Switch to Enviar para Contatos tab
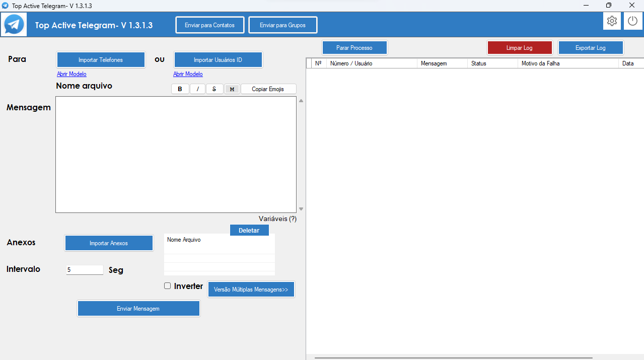The width and height of the screenshot is (644, 360). click(209, 25)
